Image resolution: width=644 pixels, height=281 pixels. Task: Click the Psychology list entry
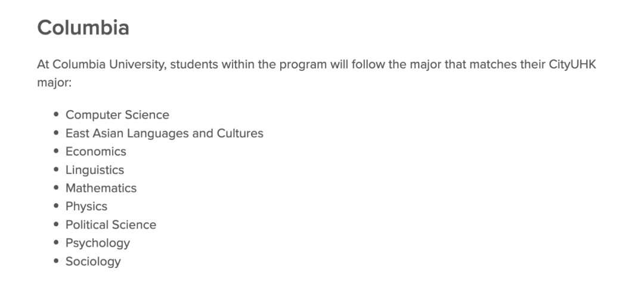pos(98,243)
